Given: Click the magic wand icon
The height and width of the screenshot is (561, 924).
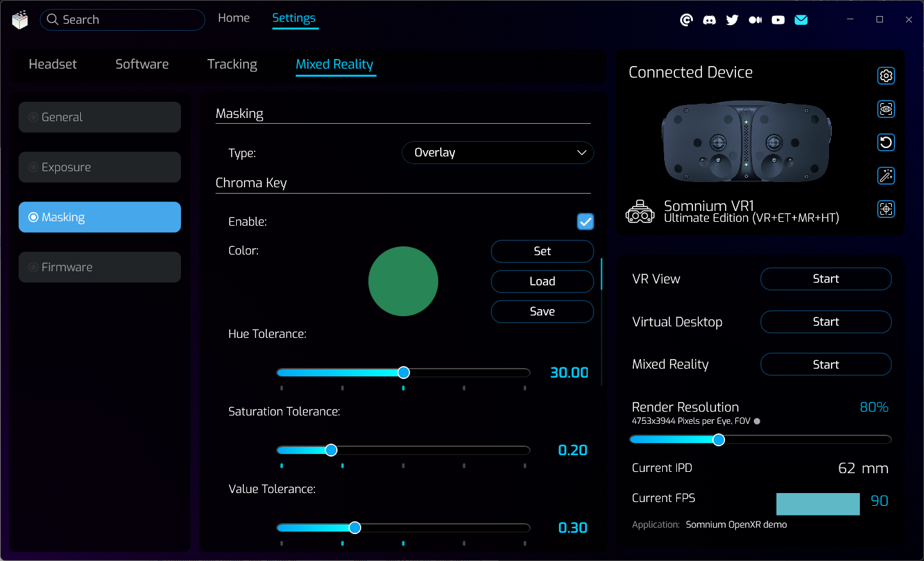Looking at the screenshot, I should [x=886, y=176].
